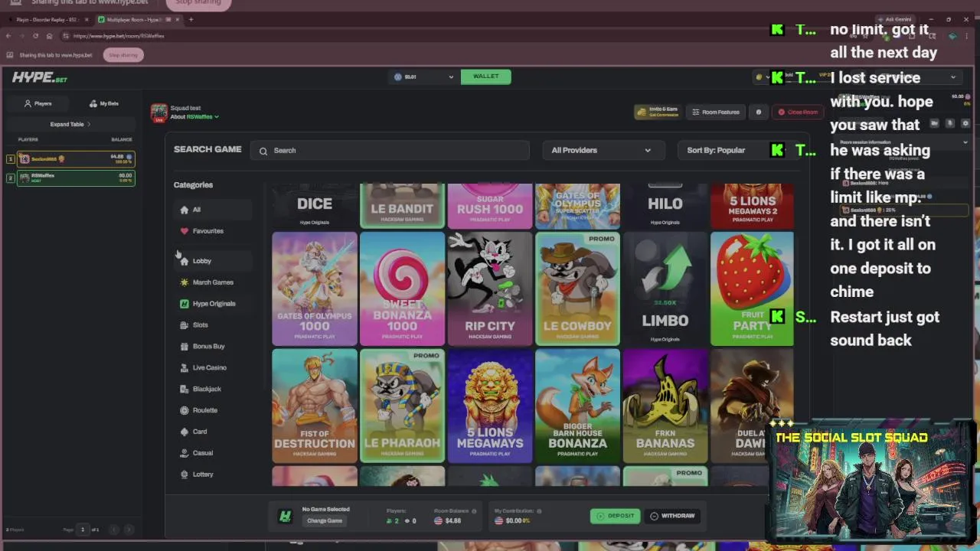Open a new browser tab
980x551 pixels.
[x=191, y=19]
